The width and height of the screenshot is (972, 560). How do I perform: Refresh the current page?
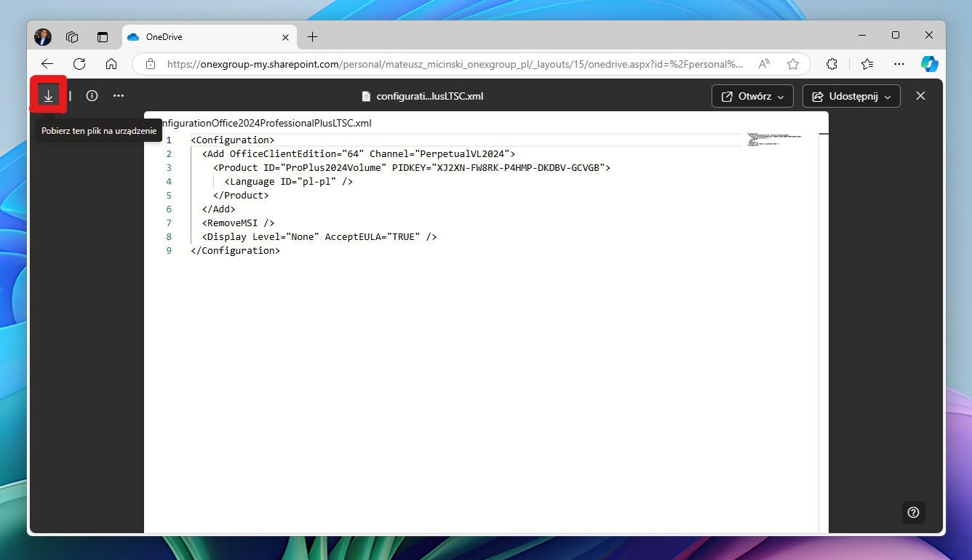pyautogui.click(x=79, y=64)
